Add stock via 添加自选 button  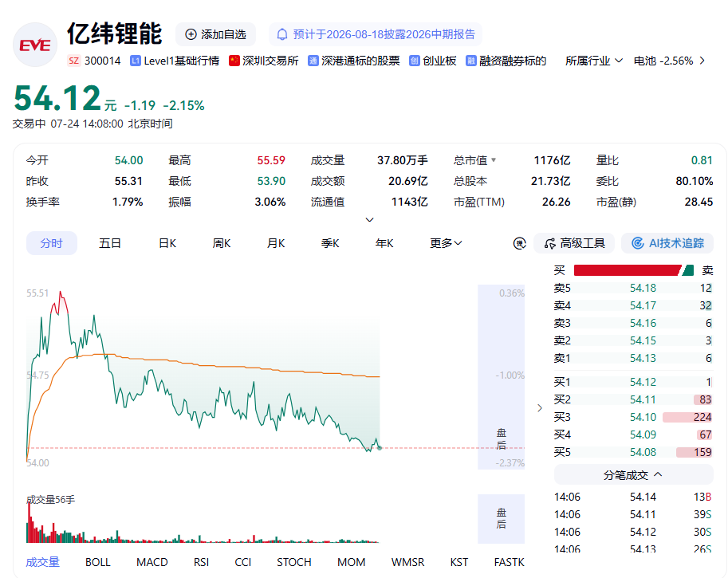(x=215, y=34)
